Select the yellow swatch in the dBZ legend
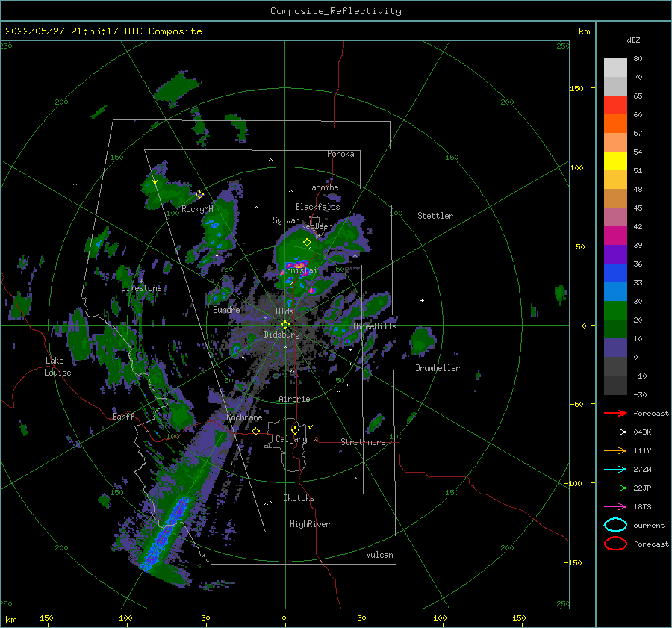The width and height of the screenshot is (672, 628). (615, 161)
